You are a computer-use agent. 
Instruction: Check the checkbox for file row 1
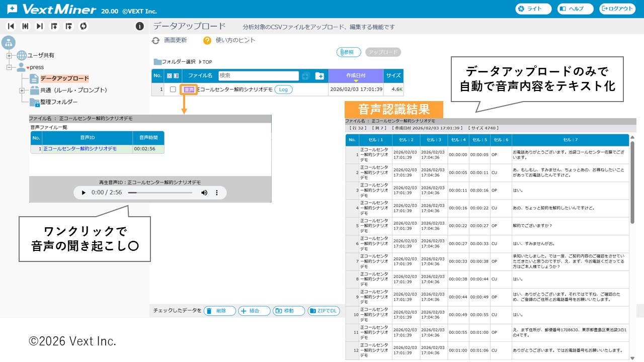pos(173,89)
